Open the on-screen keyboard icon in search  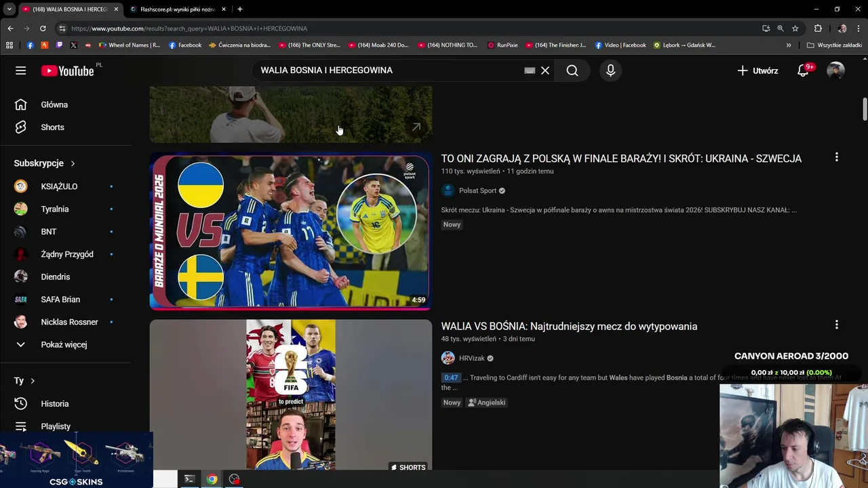pos(530,70)
